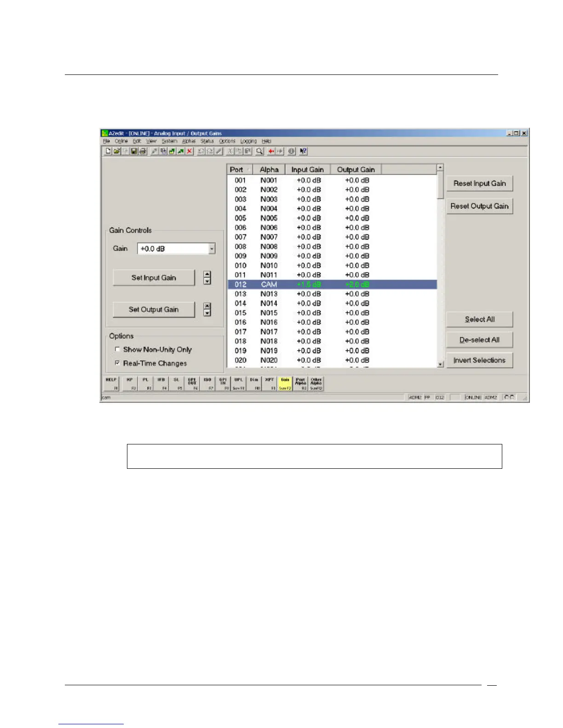Click the down arrow beside Set Input Gain
The image size is (563, 728).
coord(207,281)
